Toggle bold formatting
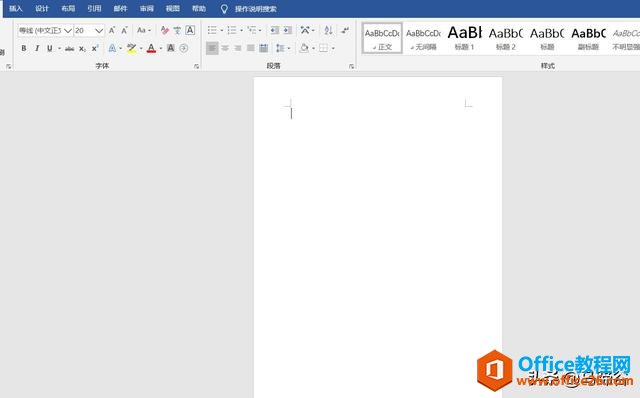 [x=24, y=49]
